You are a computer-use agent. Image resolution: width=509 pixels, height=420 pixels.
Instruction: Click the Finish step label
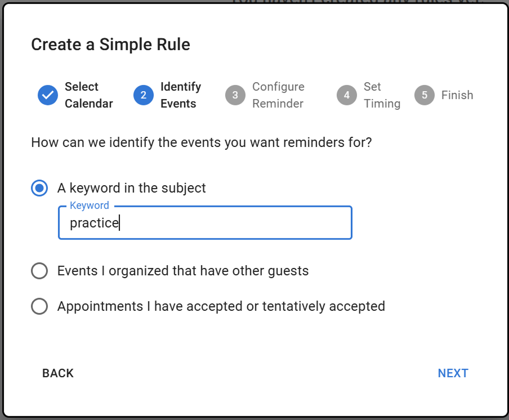tap(457, 95)
